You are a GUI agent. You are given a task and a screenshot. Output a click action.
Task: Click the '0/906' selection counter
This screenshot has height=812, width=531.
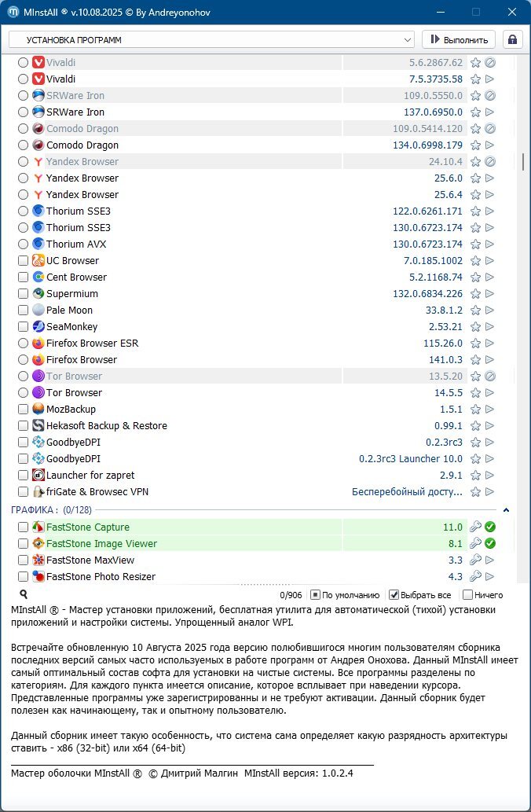[x=291, y=595]
